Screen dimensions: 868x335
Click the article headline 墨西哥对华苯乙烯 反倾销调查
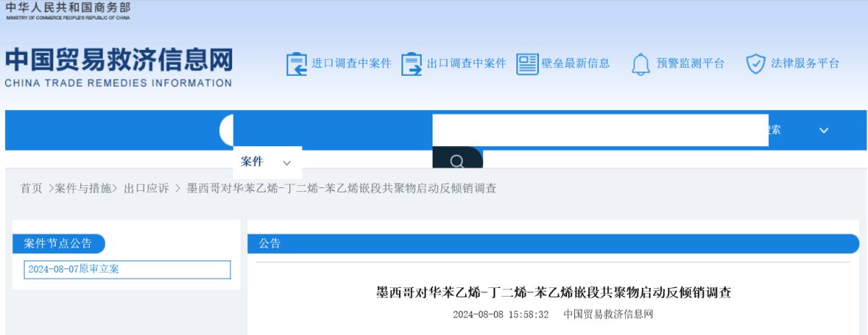point(553,292)
